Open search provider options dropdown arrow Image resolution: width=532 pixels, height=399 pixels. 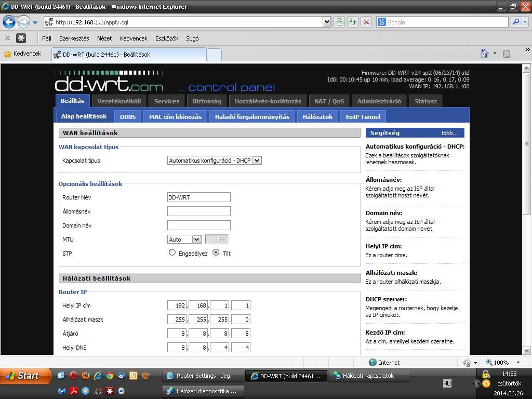pos(525,22)
